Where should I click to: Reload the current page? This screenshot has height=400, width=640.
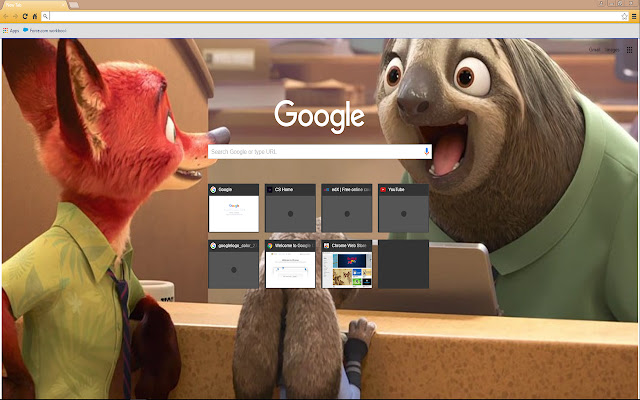25,16
